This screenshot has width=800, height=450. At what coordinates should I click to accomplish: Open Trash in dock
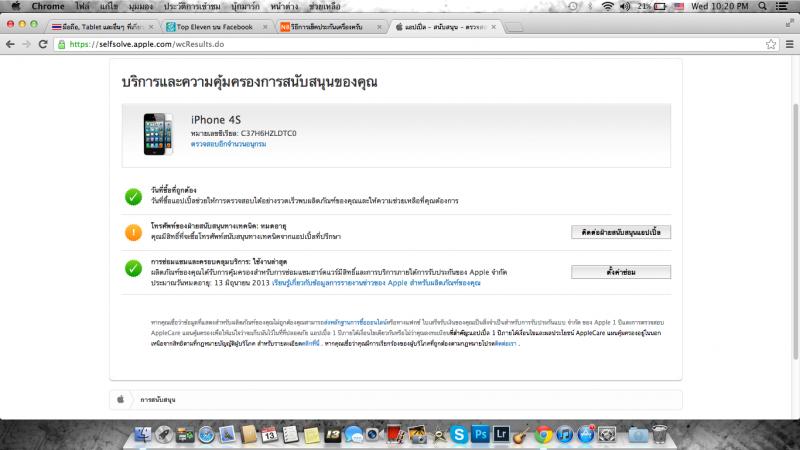(x=660, y=435)
